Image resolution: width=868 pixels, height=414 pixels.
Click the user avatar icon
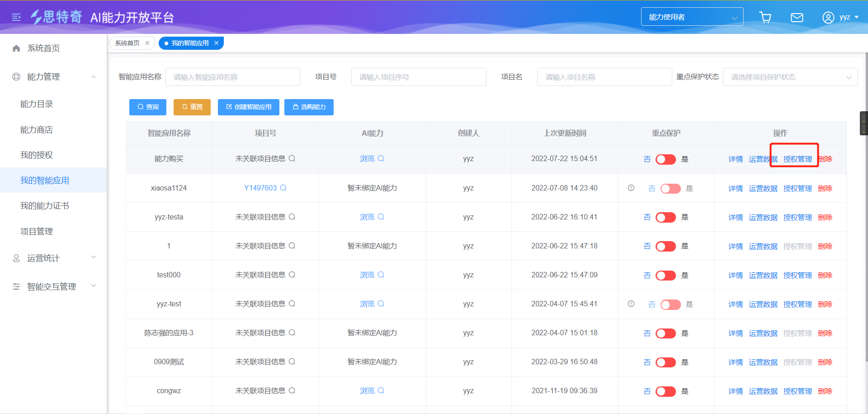(x=828, y=17)
